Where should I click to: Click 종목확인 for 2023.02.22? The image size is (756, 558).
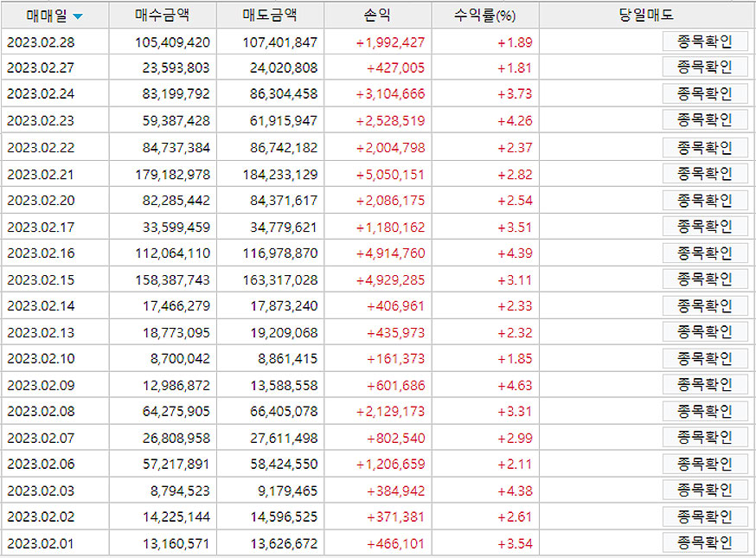(x=705, y=147)
